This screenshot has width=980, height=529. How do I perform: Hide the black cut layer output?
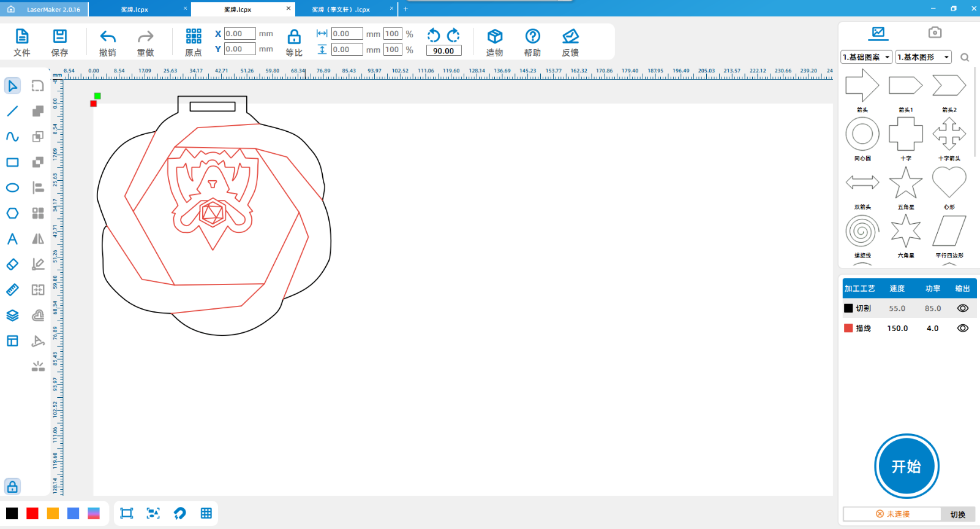[962, 308]
